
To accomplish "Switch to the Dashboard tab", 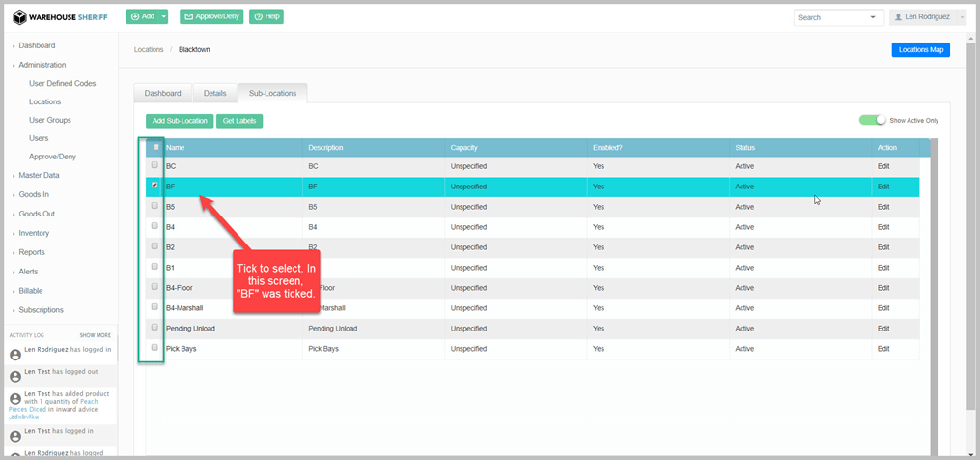I will [162, 93].
